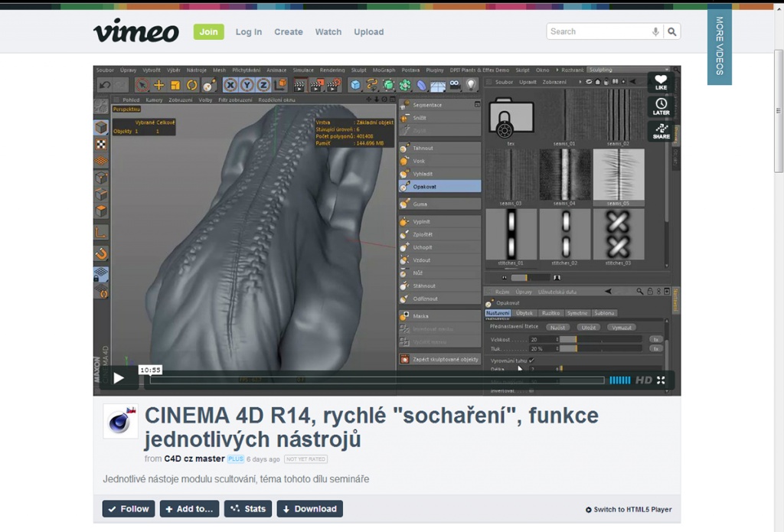Viewport: 784px width, 532px height.
Task: Click the Render View clapperboard icon
Action: pyautogui.click(x=299, y=85)
